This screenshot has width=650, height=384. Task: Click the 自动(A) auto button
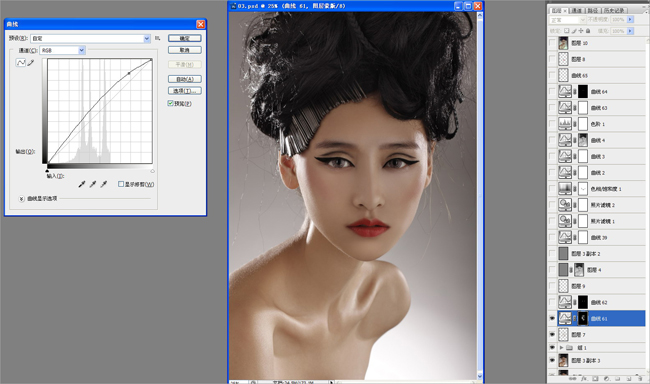(185, 79)
